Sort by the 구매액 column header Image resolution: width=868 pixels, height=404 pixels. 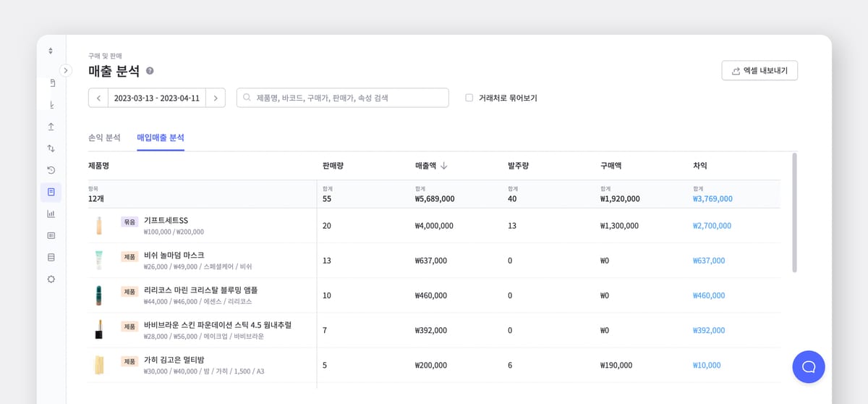click(610, 166)
